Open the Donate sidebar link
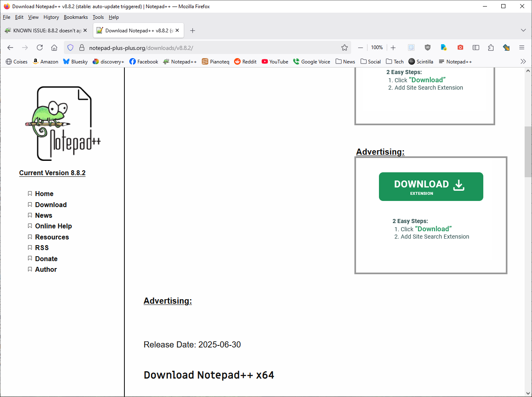The width and height of the screenshot is (532, 397). coord(46,259)
